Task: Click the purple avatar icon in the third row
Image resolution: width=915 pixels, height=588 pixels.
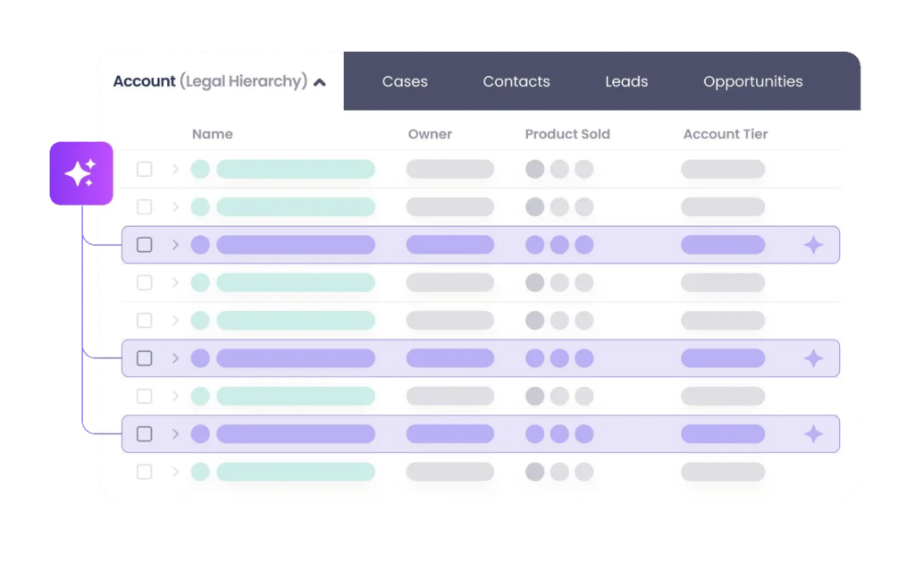Action: (199, 244)
